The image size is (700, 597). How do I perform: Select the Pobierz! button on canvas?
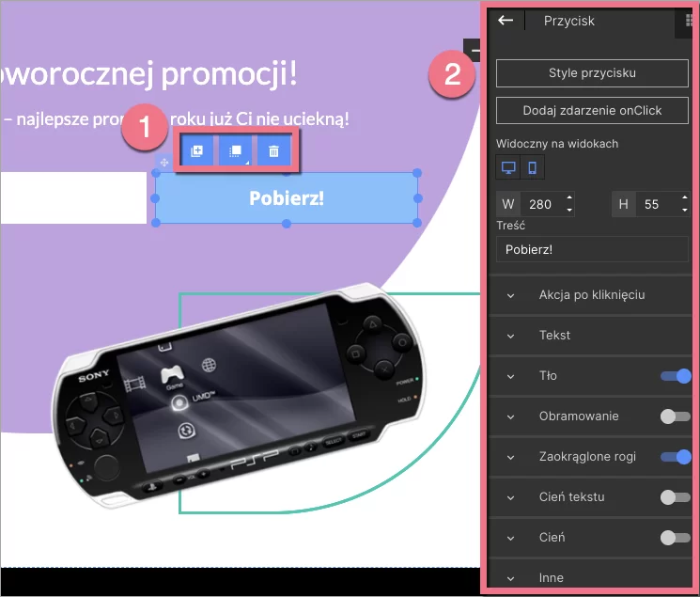click(x=286, y=198)
